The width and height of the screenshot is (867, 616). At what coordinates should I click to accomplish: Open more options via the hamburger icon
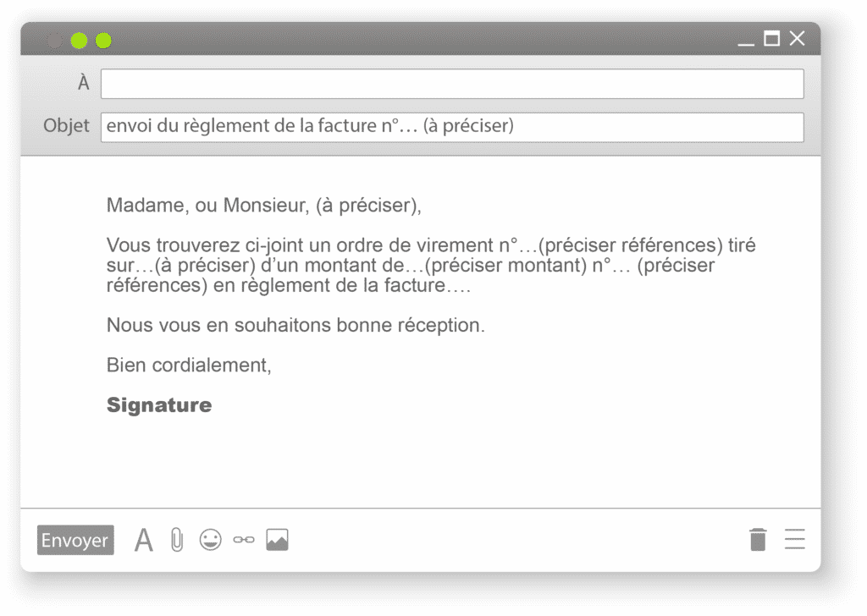coord(794,539)
